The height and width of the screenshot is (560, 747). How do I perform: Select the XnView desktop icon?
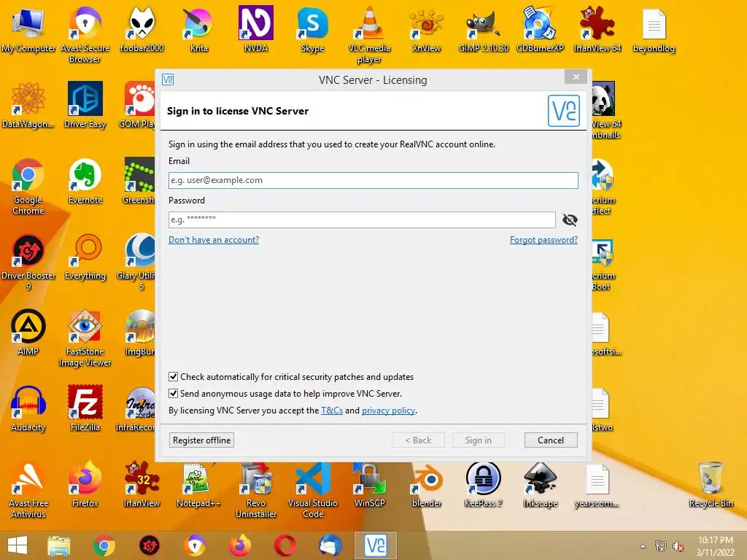[x=426, y=29]
